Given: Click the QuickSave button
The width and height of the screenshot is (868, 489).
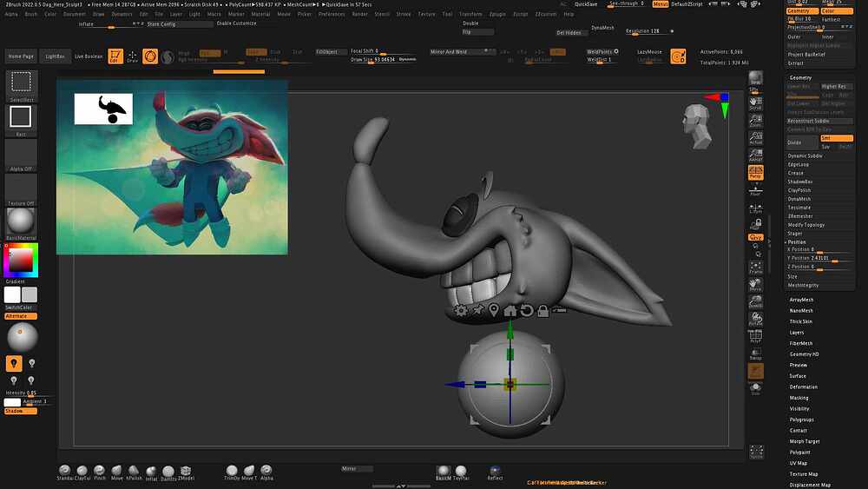Looking at the screenshot, I should [x=586, y=3].
